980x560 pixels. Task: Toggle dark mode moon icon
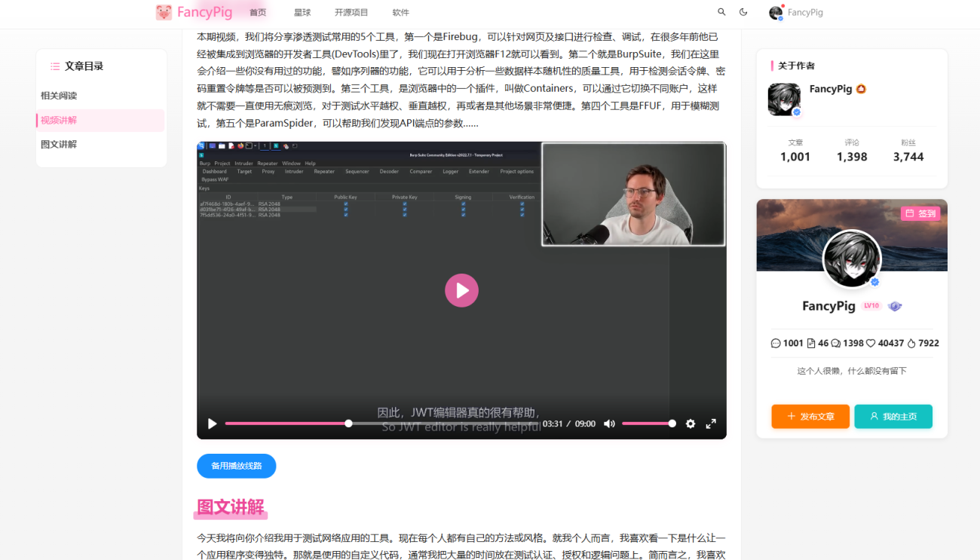click(743, 12)
